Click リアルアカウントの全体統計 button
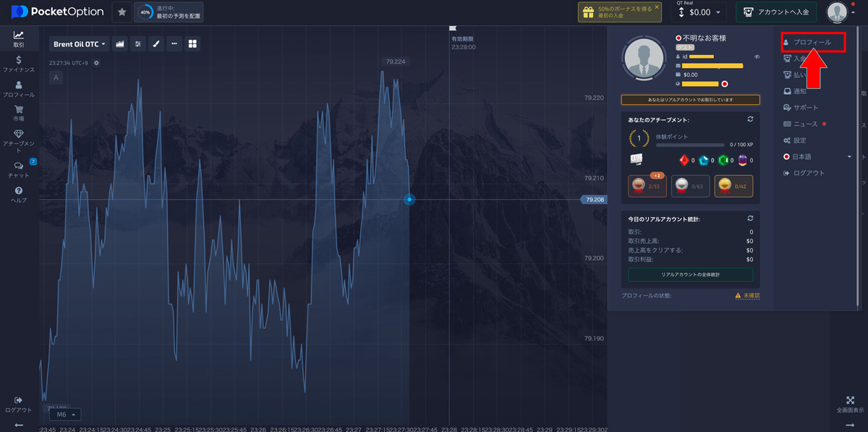 coord(690,275)
